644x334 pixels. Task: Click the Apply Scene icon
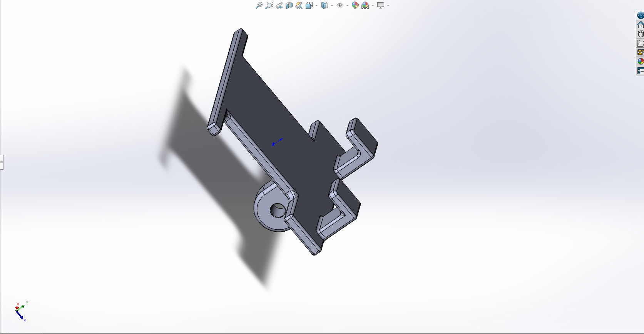point(365,5)
